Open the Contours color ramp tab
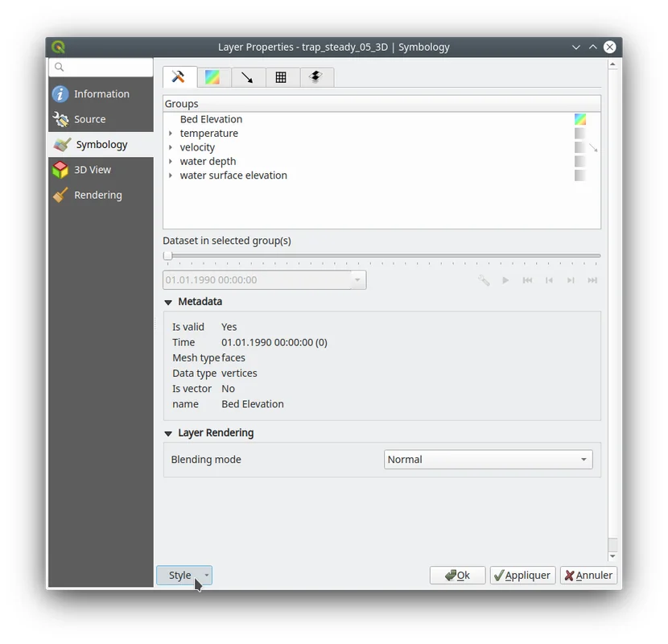The height and width of the screenshot is (644, 668). (x=212, y=77)
